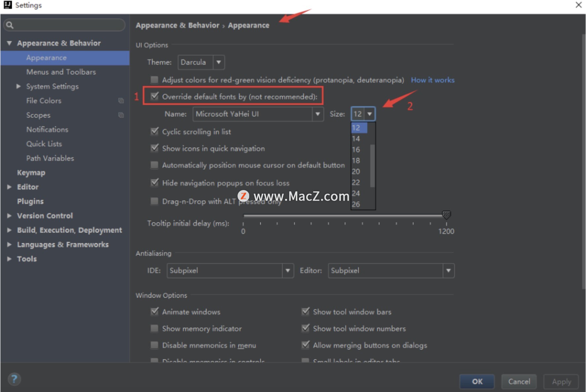Screen dimensions: 586x392
Task: Open Menus and Toolbars settings
Action: click(x=61, y=72)
